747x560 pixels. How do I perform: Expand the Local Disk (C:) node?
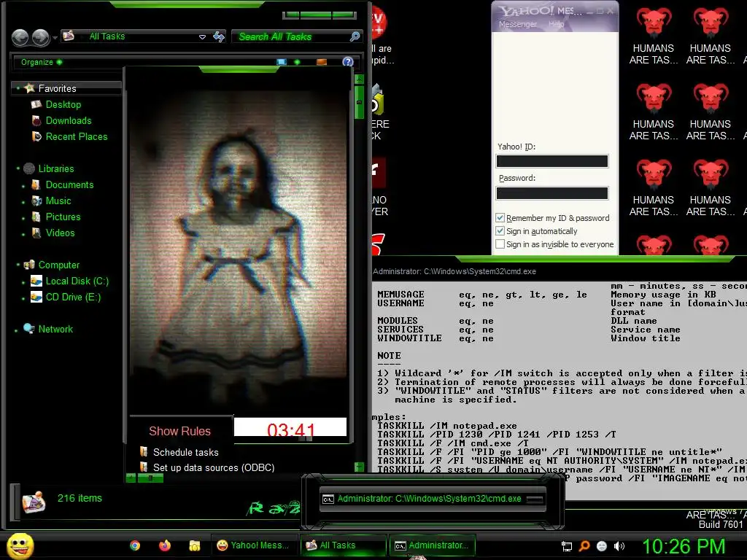[23, 282]
